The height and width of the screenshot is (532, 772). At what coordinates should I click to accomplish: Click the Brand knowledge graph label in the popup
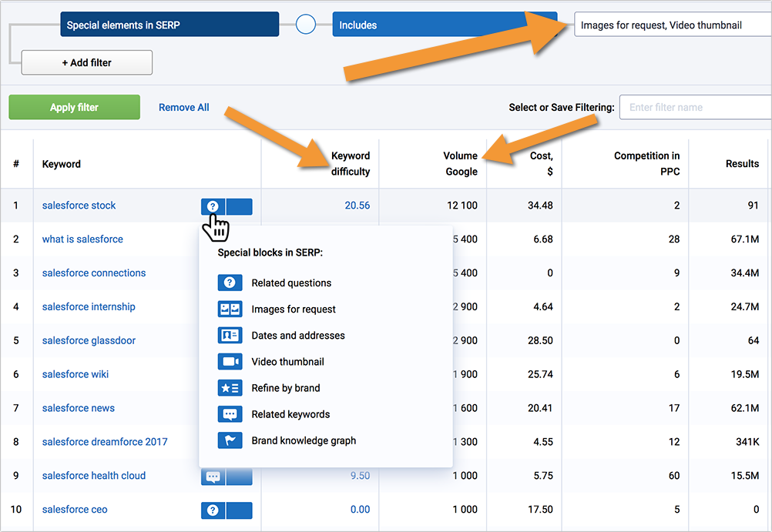[304, 440]
